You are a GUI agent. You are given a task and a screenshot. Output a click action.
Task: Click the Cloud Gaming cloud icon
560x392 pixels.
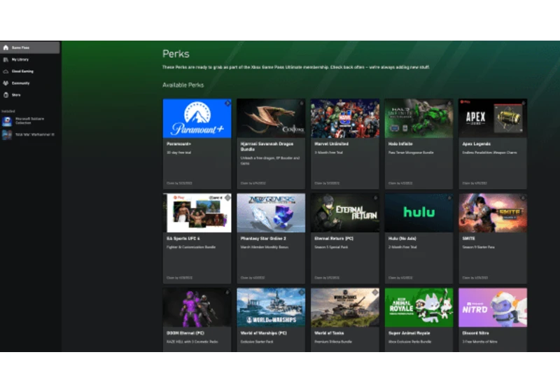(x=6, y=71)
